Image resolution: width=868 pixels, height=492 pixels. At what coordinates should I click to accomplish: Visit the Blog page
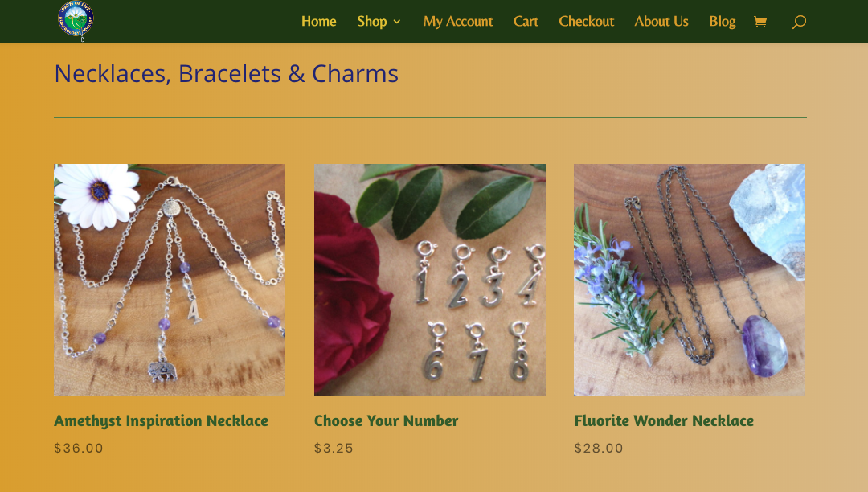coord(722,21)
